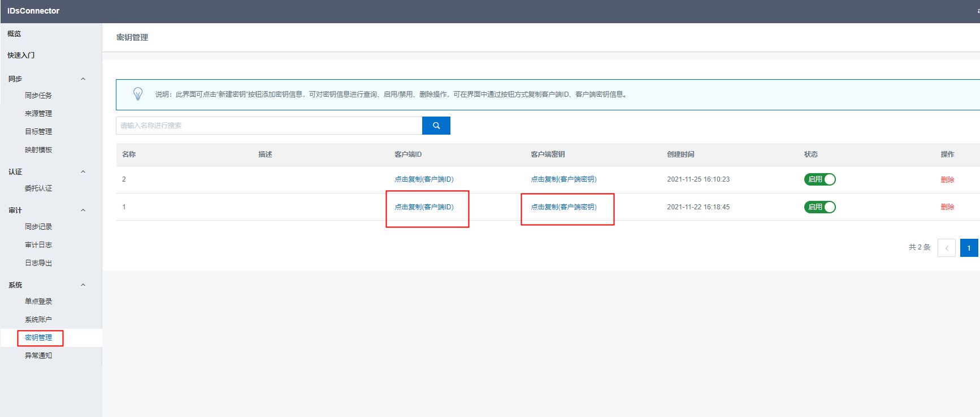Toggle the status switch for key 2

(x=819, y=179)
